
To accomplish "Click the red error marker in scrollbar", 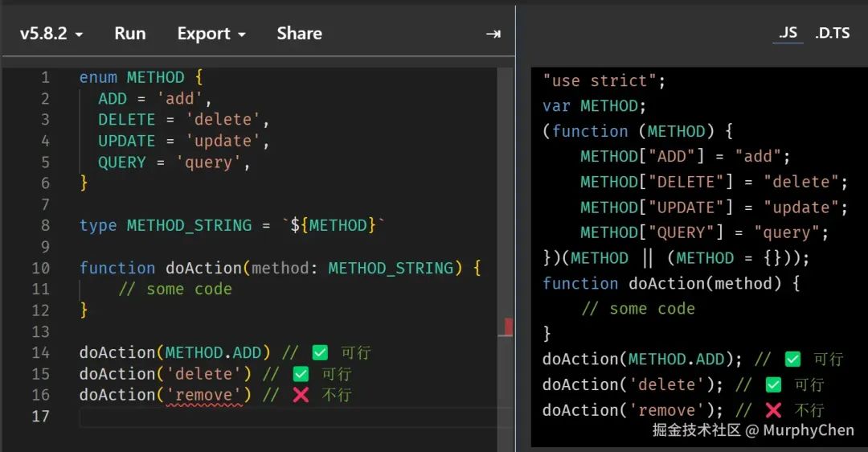I will 508,327.
